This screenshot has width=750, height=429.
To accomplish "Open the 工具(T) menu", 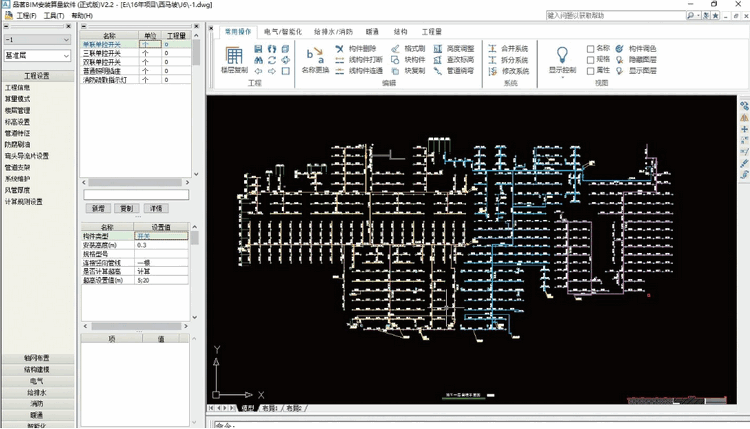I will click(x=53, y=16).
